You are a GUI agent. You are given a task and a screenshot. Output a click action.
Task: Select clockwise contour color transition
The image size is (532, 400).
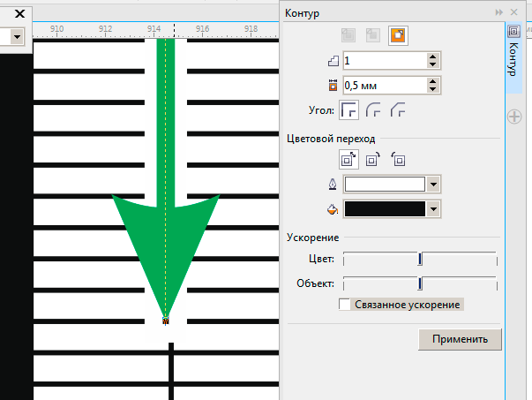tap(373, 159)
